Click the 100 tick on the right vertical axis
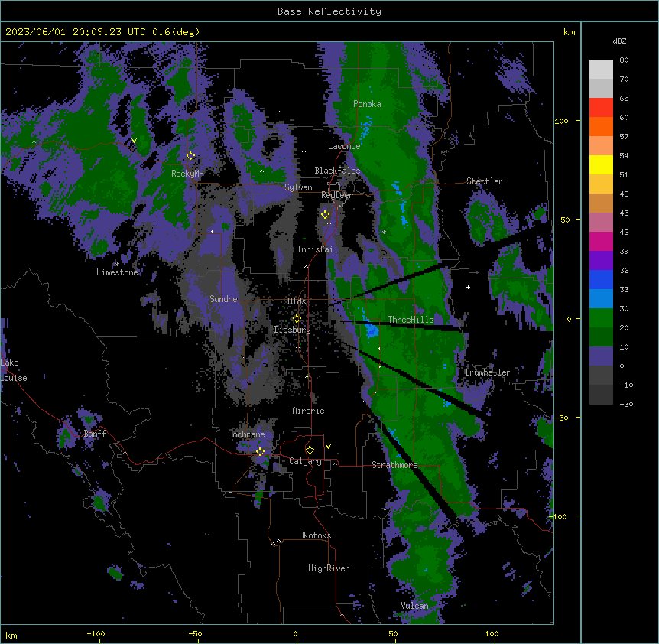The height and width of the screenshot is (644, 659). click(561, 121)
